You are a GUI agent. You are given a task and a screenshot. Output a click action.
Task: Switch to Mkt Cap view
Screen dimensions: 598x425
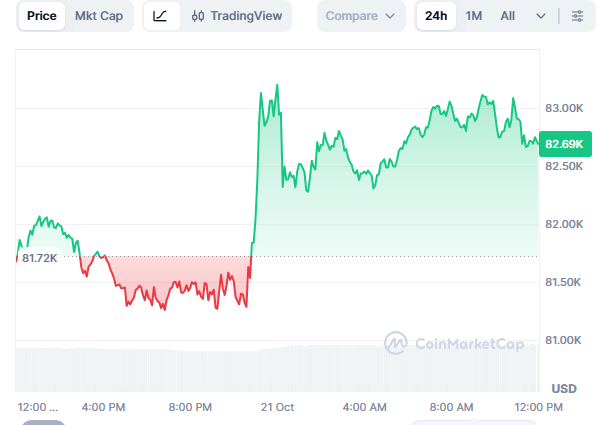coord(99,16)
